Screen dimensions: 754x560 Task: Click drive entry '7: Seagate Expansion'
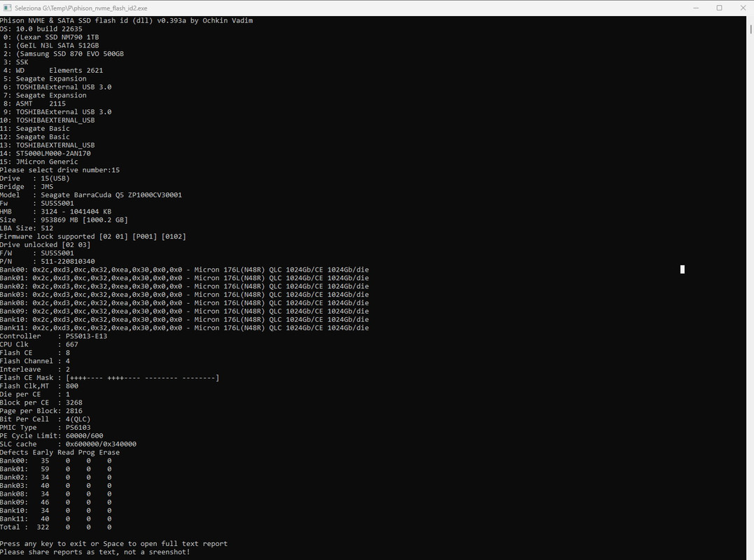point(46,95)
